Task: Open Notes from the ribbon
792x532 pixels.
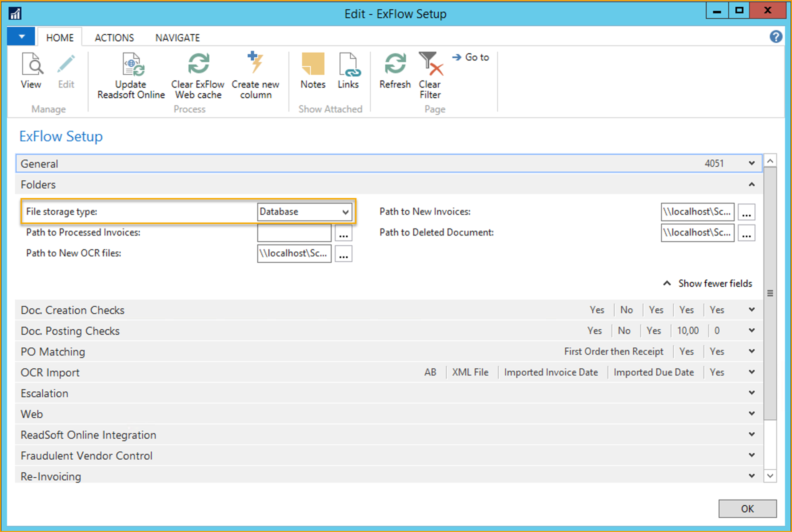Action: pyautogui.click(x=313, y=71)
